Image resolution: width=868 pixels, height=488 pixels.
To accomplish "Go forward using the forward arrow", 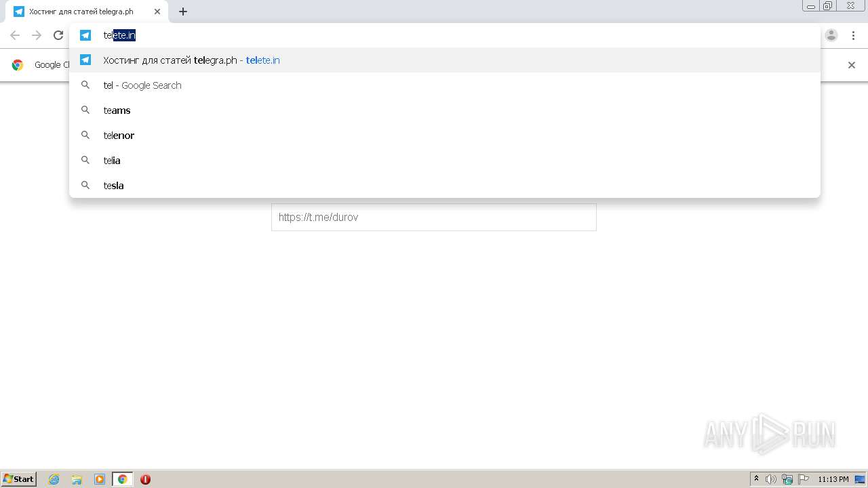I will tap(37, 35).
